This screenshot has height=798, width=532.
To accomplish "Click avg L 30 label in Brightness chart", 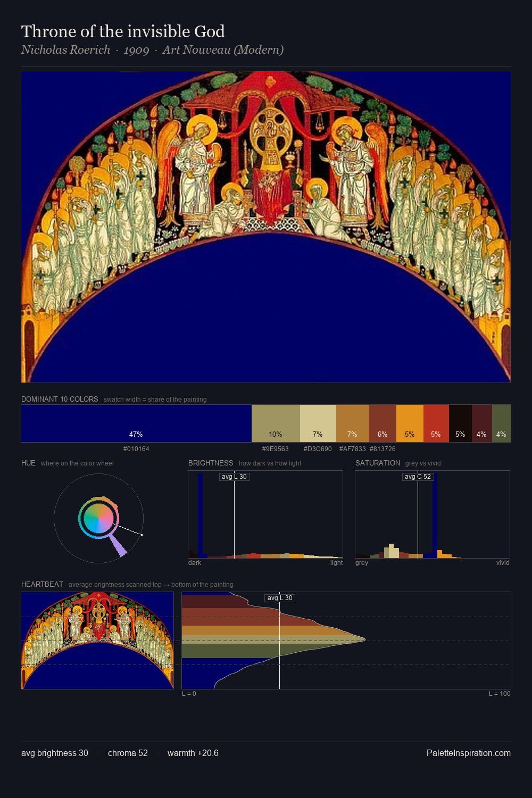I will click(235, 477).
